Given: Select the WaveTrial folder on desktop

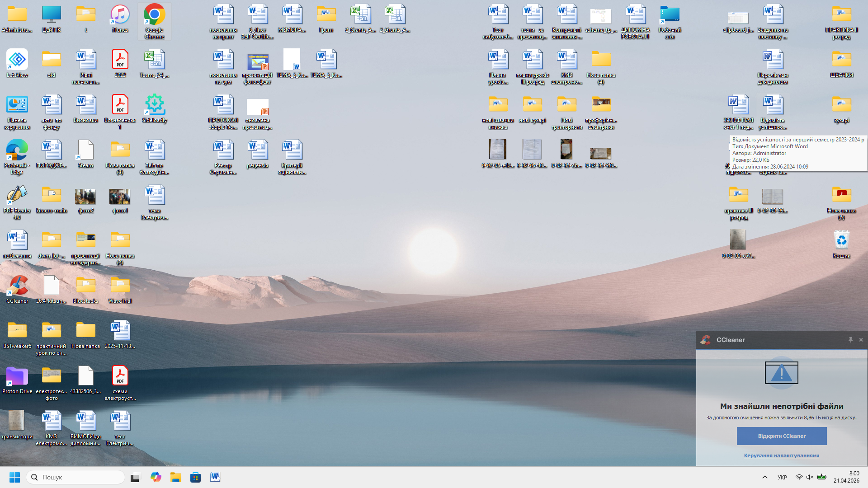Looking at the screenshot, I should coord(120,289).
